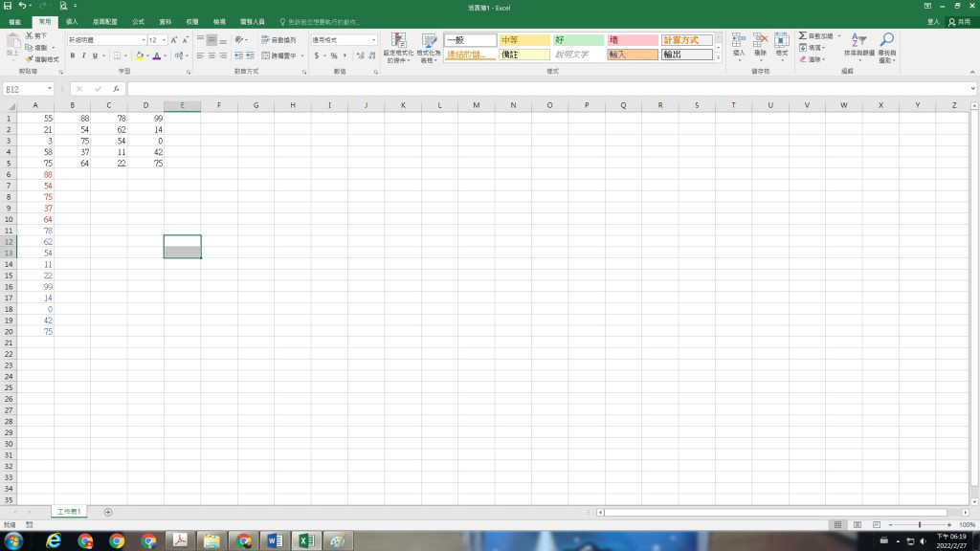Click the Decrease Decimal icon
The image size is (980, 551).
372,55
